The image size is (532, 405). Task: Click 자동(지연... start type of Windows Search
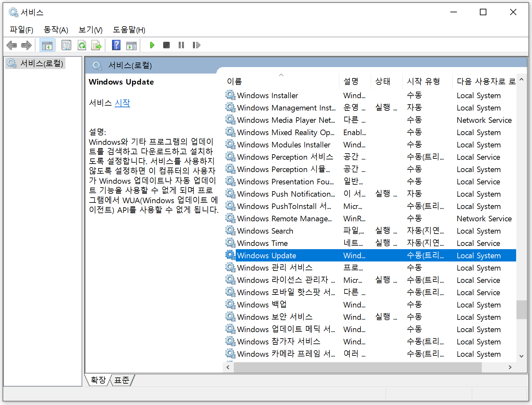point(425,231)
